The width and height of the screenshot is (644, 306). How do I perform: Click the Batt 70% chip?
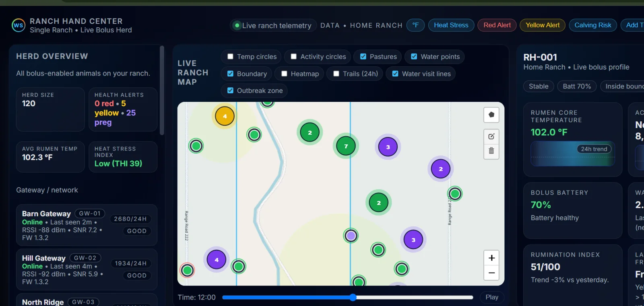pyautogui.click(x=577, y=86)
